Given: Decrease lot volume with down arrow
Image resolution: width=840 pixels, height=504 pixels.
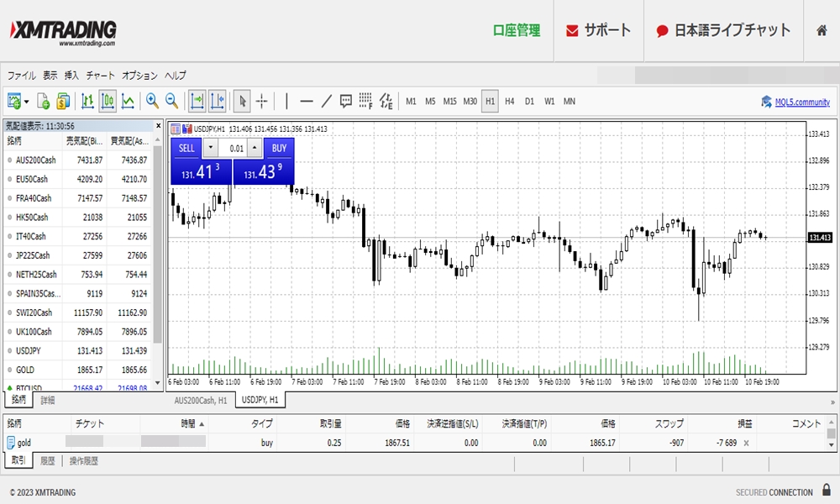Looking at the screenshot, I should 211,148.
